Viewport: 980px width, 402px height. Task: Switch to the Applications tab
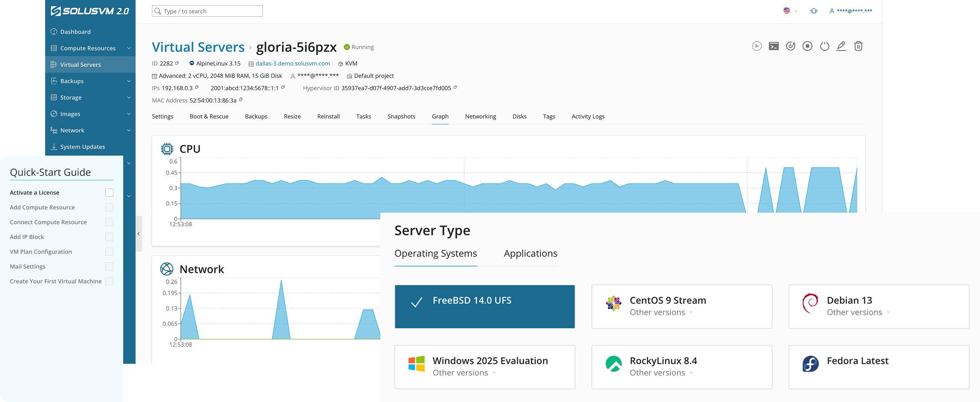[x=531, y=254]
